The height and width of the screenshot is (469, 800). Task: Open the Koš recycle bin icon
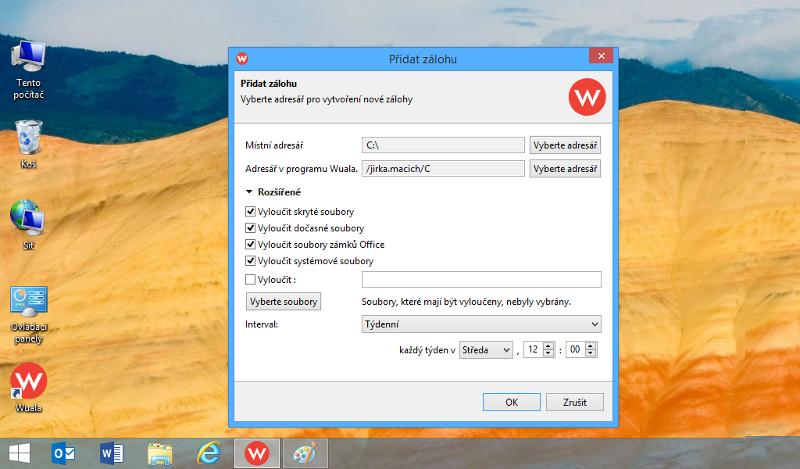point(28,137)
